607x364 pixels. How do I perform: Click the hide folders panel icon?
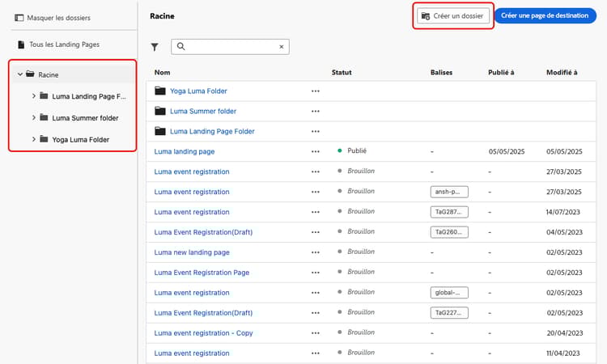coord(19,17)
